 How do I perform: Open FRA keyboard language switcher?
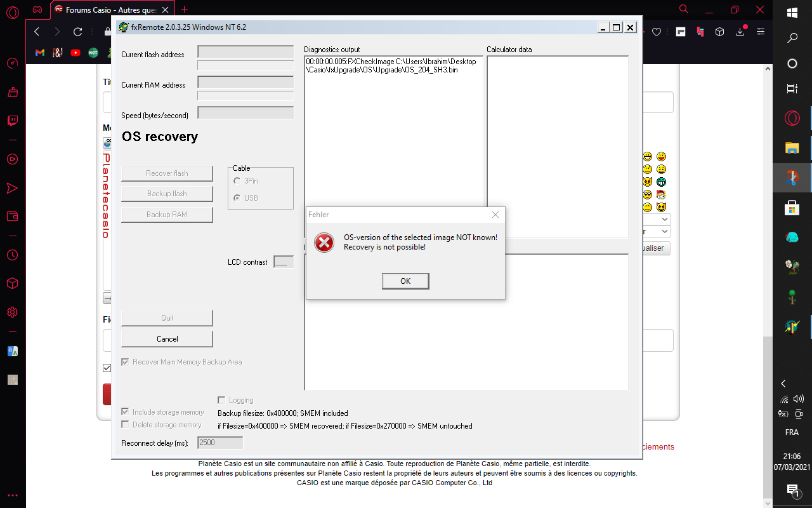point(792,432)
